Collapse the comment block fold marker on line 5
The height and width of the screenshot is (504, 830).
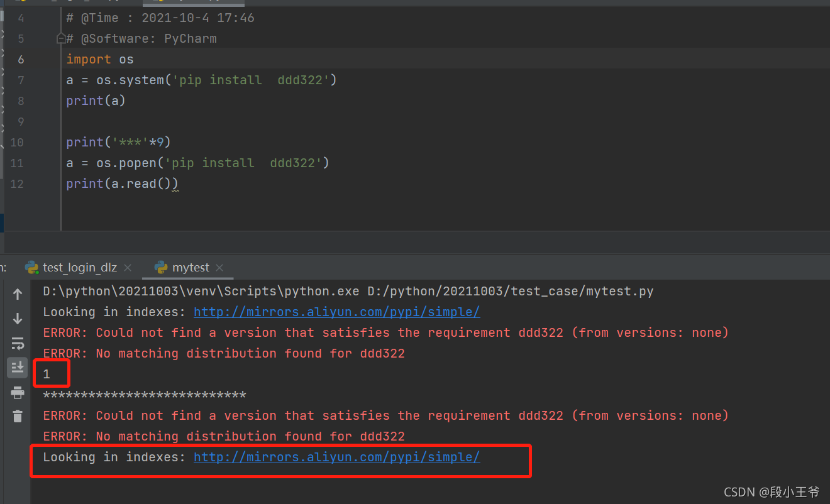click(x=61, y=38)
